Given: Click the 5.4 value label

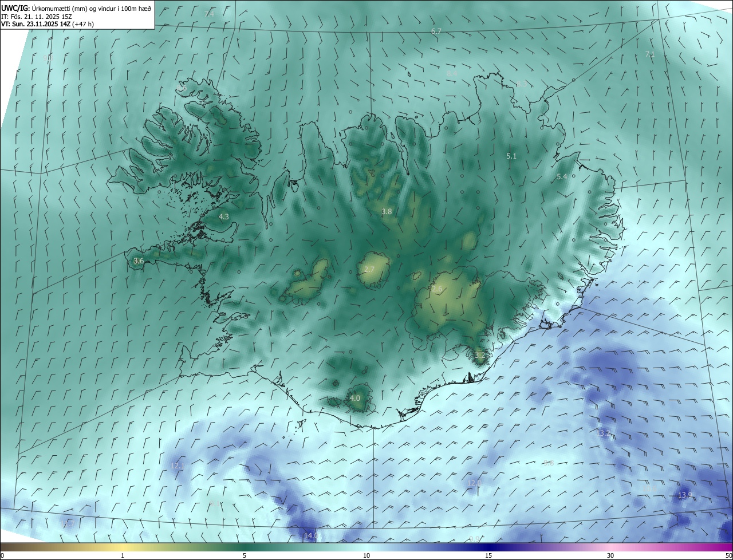Looking at the screenshot, I should click(x=562, y=177).
